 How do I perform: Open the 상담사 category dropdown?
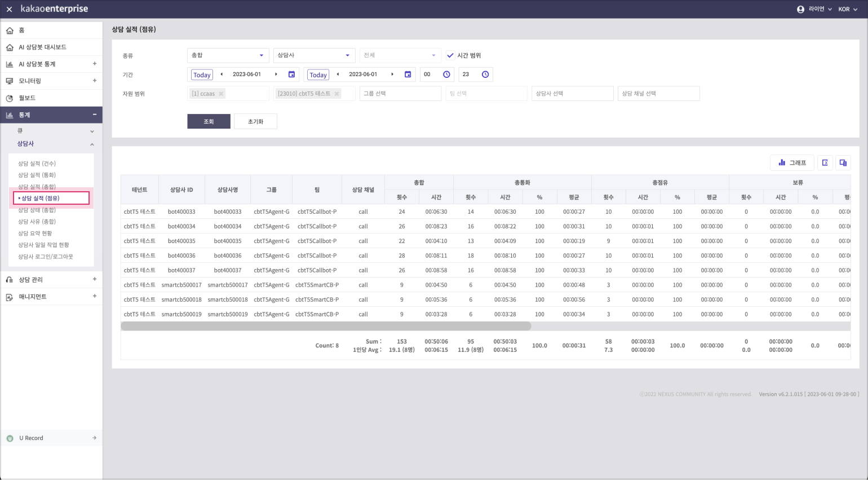[x=314, y=55]
